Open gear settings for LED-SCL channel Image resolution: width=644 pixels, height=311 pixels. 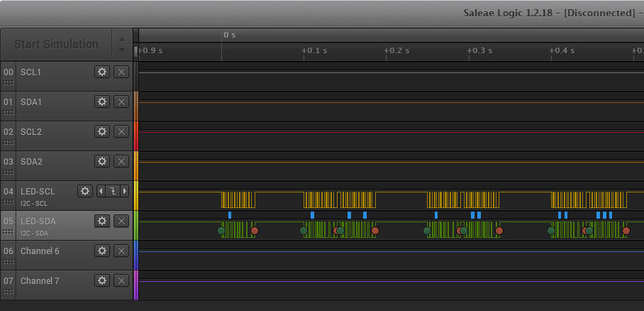click(x=85, y=191)
